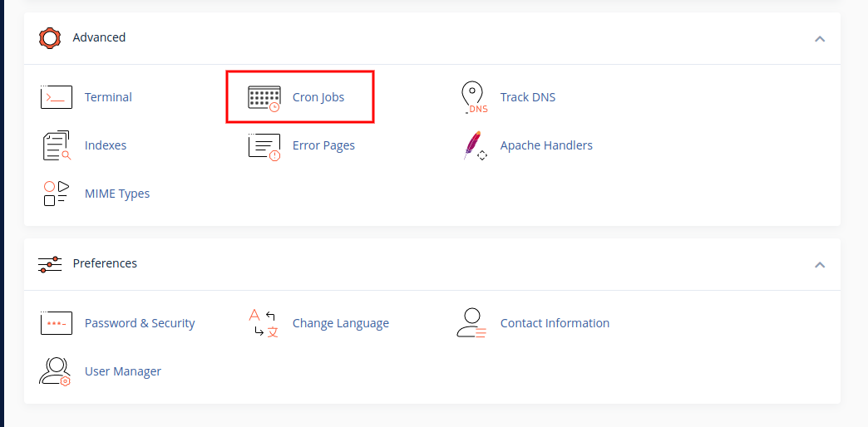Viewport: 868px width, 427px height.
Task: Open the Password & Security icon
Action: click(x=57, y=323)
